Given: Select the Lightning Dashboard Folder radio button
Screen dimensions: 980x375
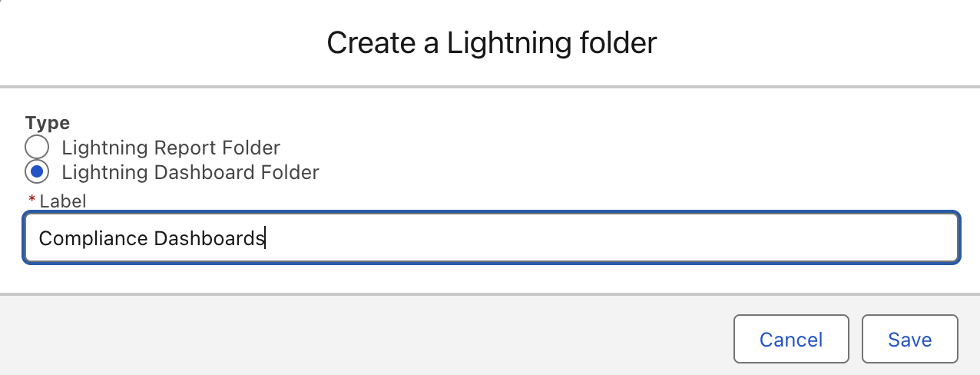Looking at the screenshot, I should coord(37,171).
